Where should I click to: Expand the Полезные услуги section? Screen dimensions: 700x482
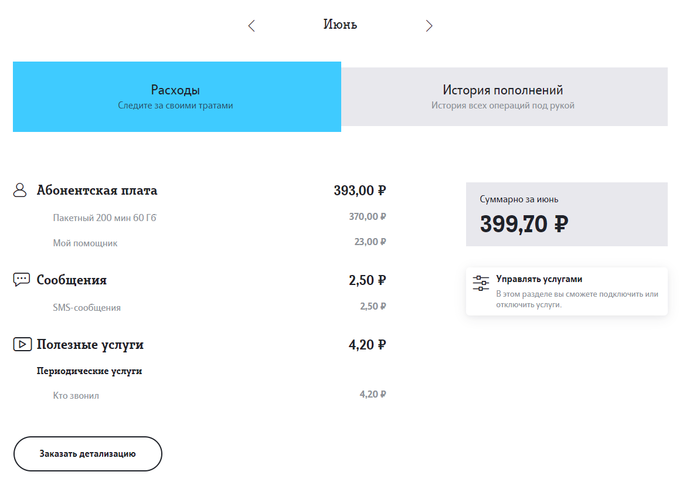coord(90,344)
